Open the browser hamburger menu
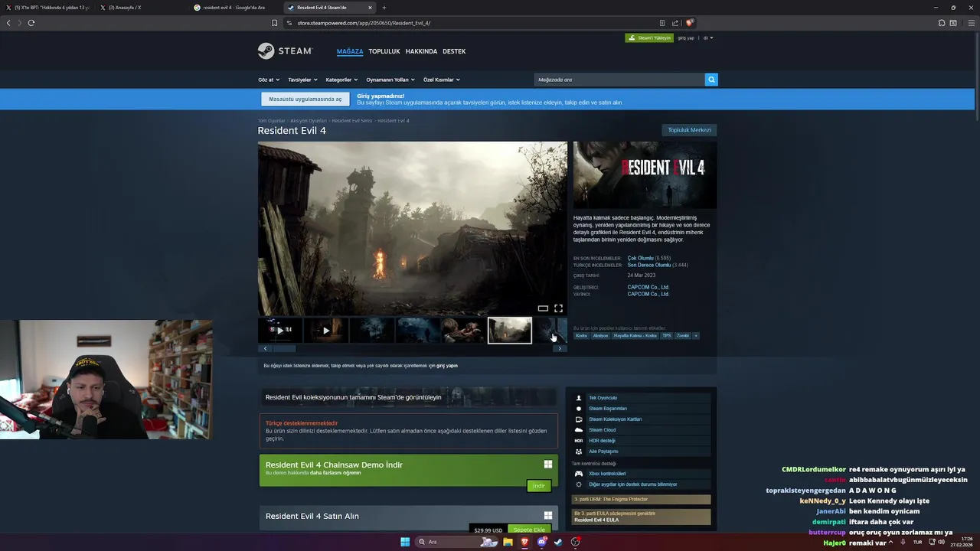The width and height of the screenshot is (980, 551). [971, 23]
